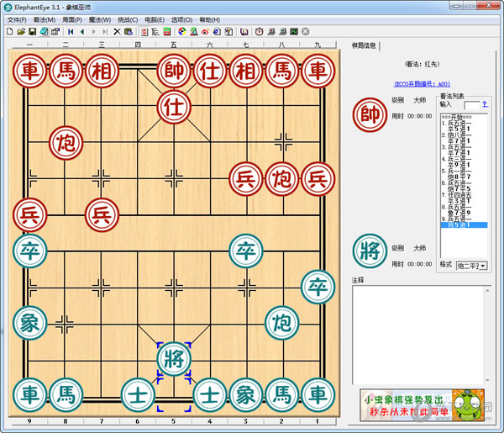The height and width of the screenshot is (433, 504).
Task: Click the colorful circular wheel icon
Action: [x=182, y=31]
